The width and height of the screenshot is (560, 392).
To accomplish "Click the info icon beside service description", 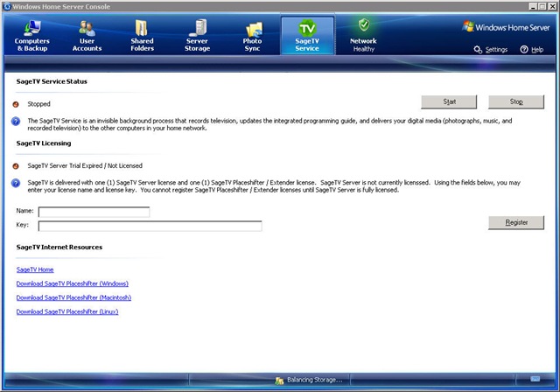I will coord(16,122).
